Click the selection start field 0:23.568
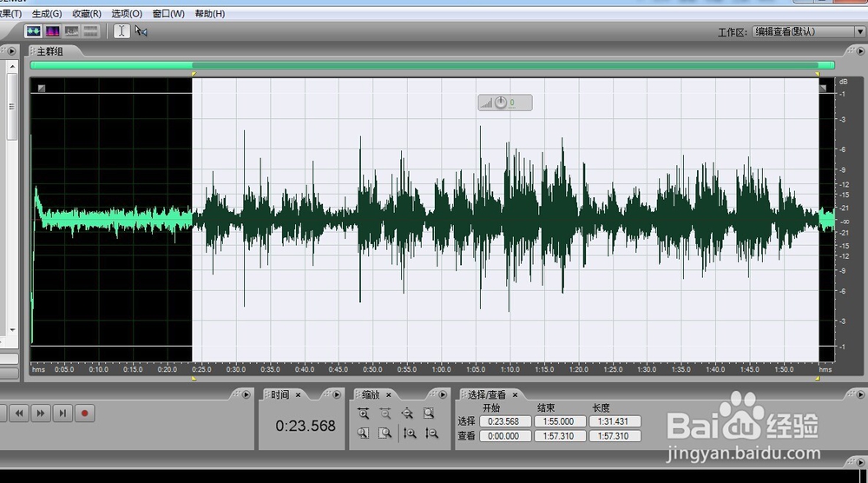868x483 pixels. (x=503, y=421)
